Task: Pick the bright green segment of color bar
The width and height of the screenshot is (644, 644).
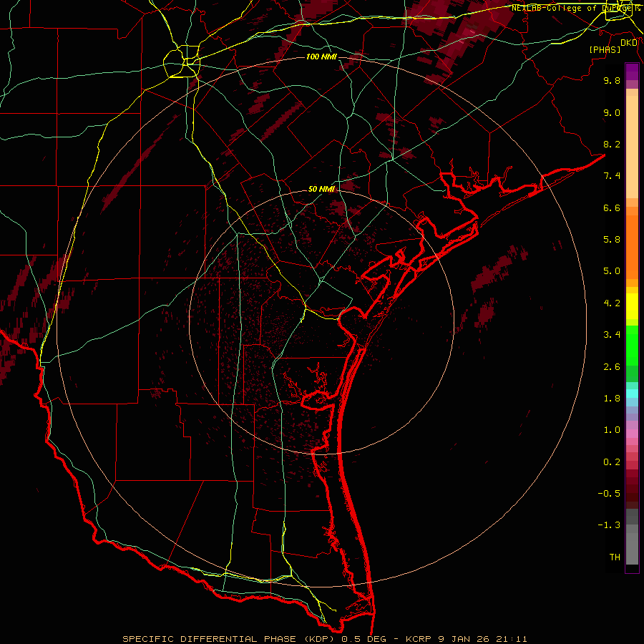Action: pyautogui.click(x=632, y=346)
